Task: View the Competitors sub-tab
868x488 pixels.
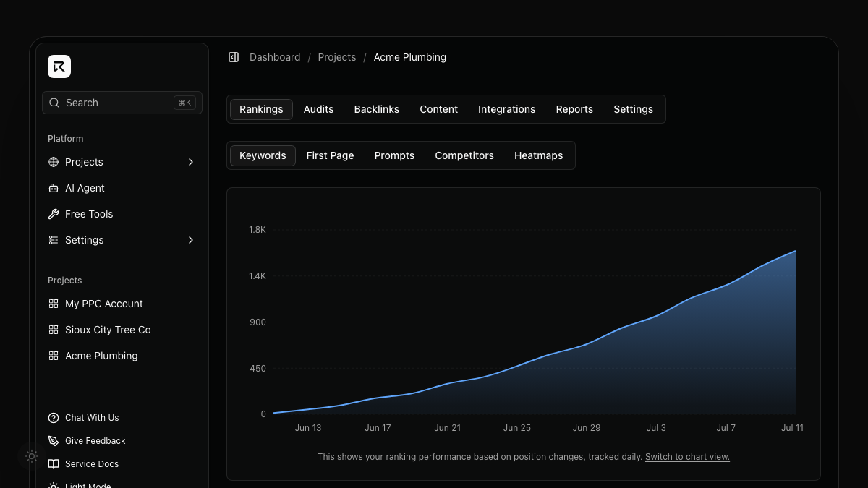Action: click(464, 155)
